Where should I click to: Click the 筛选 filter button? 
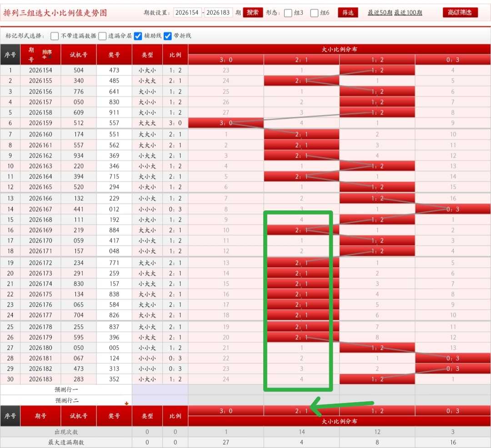point(348,13)
